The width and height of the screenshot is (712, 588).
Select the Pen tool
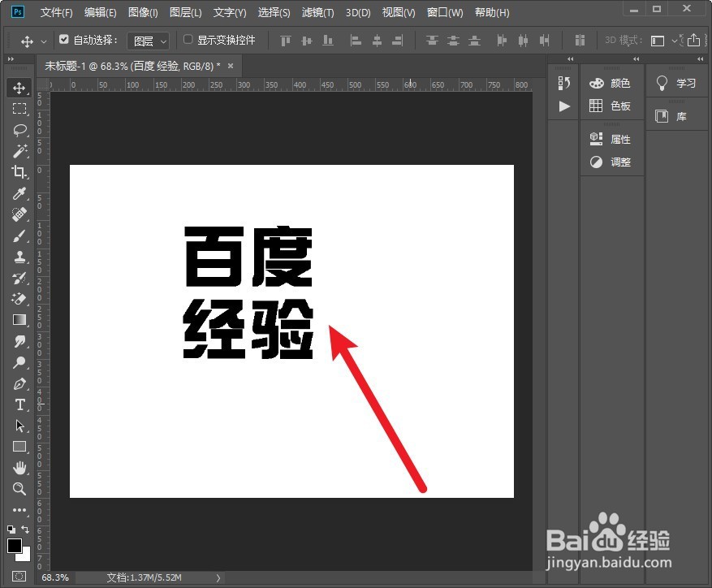click(19, 384)
